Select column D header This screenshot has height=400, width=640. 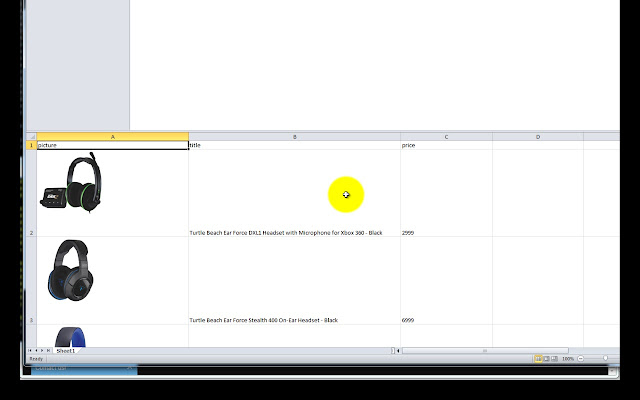click(538, 137)
